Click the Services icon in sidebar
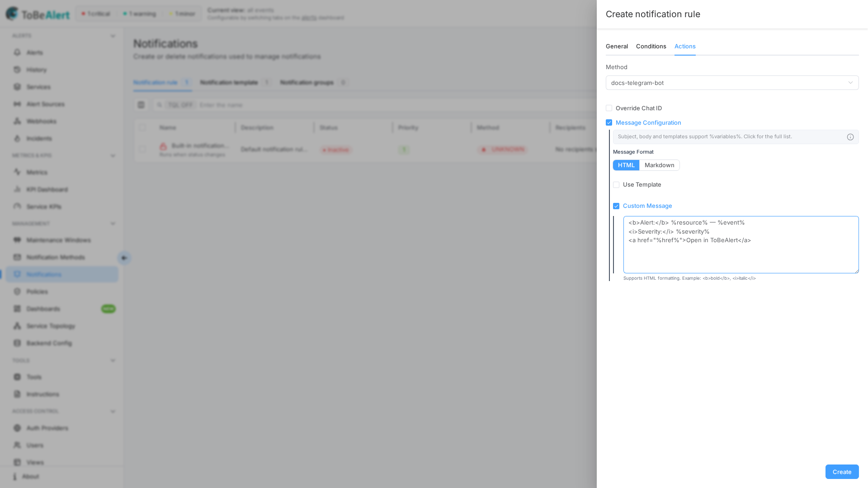Viewport: 868px width, 488px height. [x=17, y=87]
